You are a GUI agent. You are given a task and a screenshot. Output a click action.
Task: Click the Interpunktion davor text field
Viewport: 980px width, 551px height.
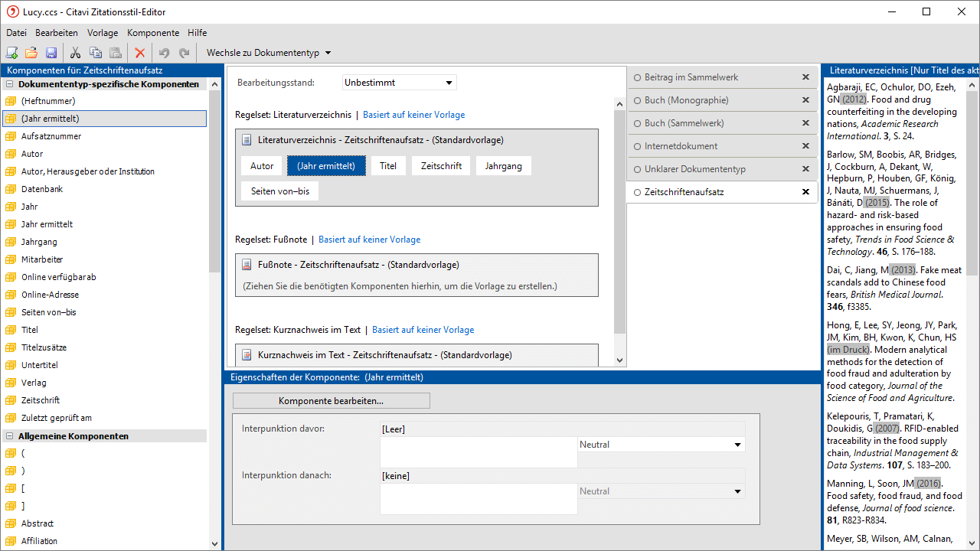[x=478, y=452]
